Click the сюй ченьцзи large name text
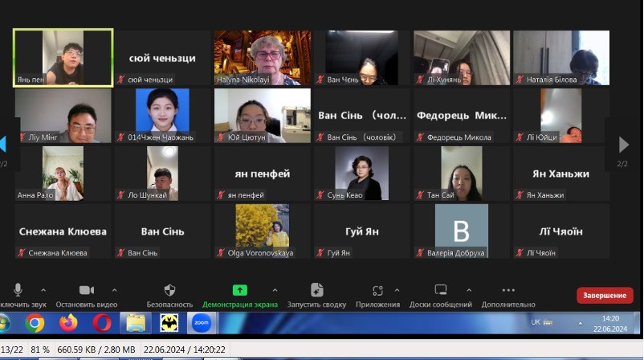 click(x=162, y=58)
